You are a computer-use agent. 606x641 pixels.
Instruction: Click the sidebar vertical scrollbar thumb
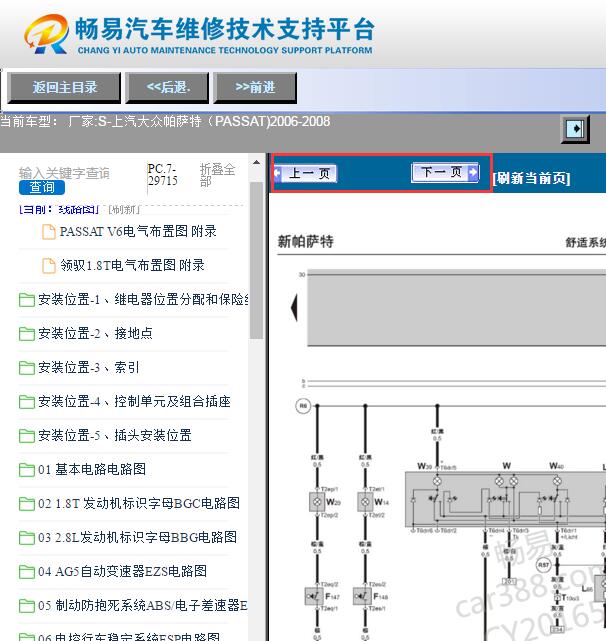point(256,260)
